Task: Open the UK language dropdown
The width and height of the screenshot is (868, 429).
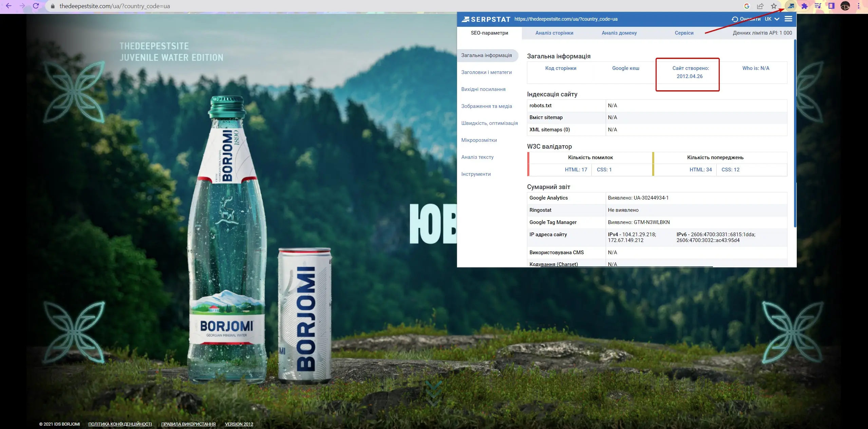Action: point(772,19)
